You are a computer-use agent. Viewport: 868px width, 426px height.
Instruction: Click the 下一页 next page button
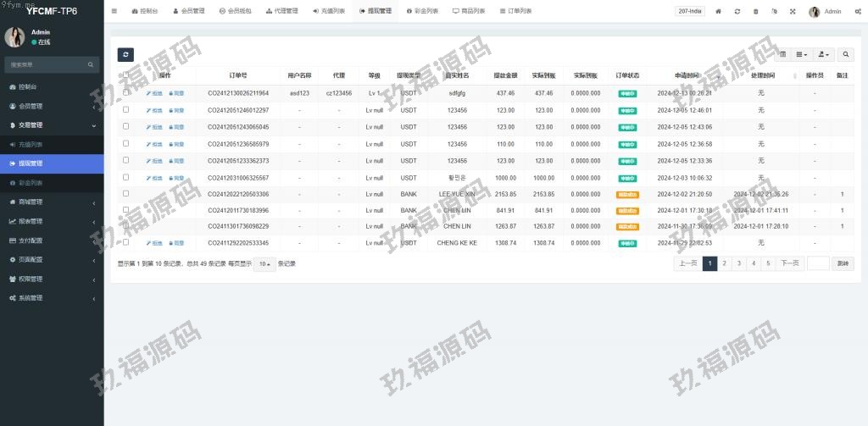pos(790,263)
